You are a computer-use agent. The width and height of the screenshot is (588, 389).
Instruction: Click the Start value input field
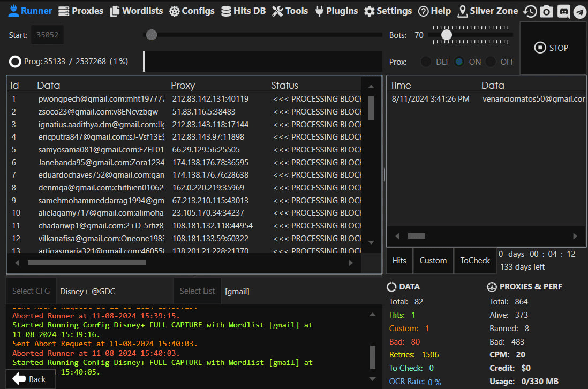tap(47, 35)
